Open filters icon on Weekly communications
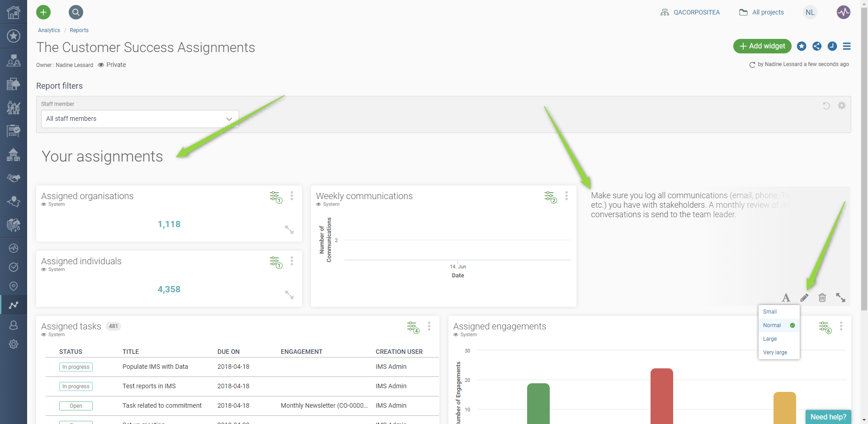 tap(550, 197)
